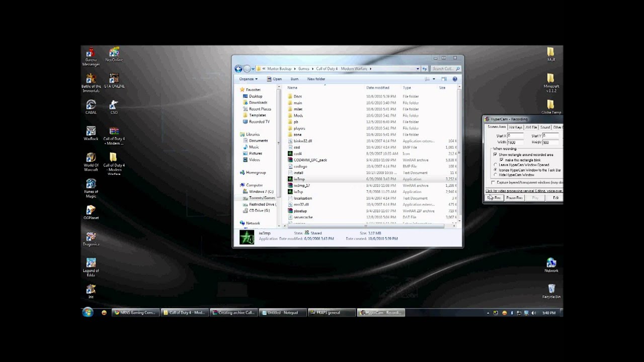Select the OGPlanet desktop icon
Screen dimensions: 644x362
(x=91, y=212)
